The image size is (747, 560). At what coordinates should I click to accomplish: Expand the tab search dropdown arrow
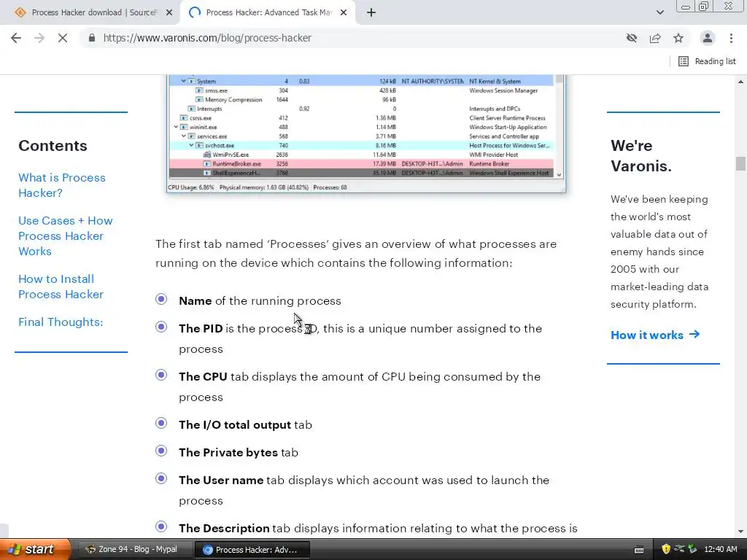pyautogui.click(x=659, y=12)
